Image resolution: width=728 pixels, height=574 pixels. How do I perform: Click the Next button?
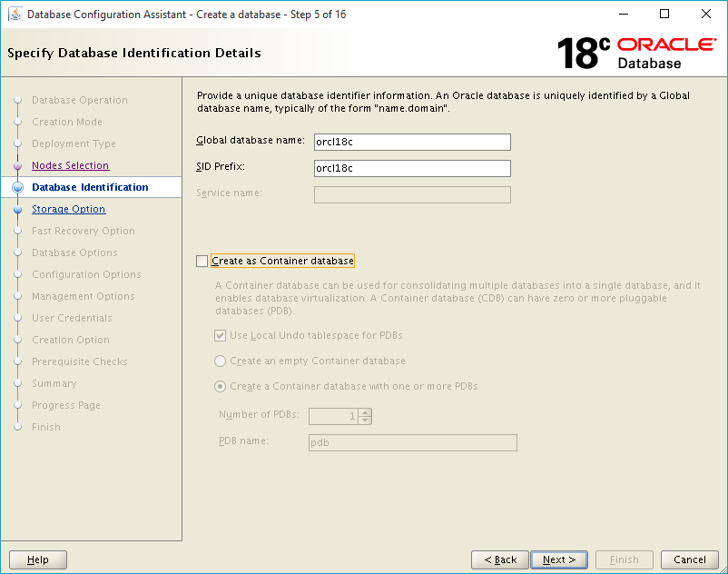click(559, 559)
